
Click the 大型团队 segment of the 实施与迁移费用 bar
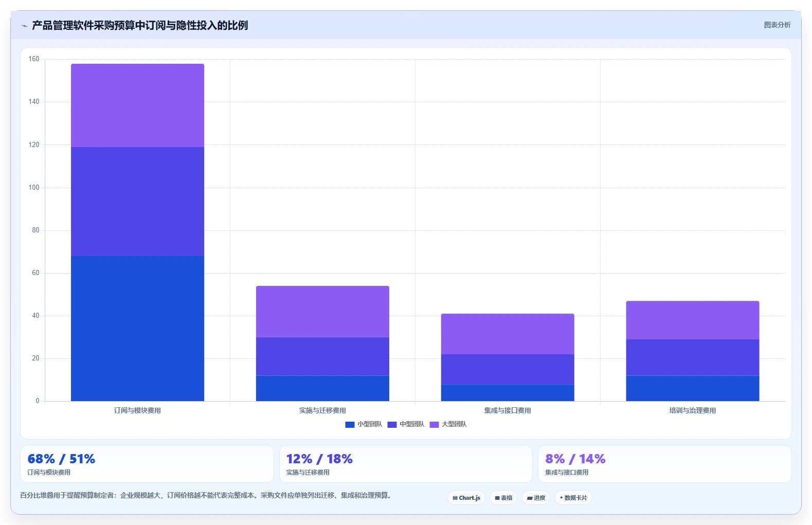click(x=322, y=312)
